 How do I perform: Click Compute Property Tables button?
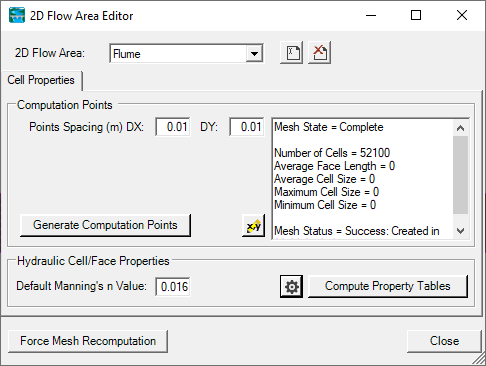tap(388, 286)
